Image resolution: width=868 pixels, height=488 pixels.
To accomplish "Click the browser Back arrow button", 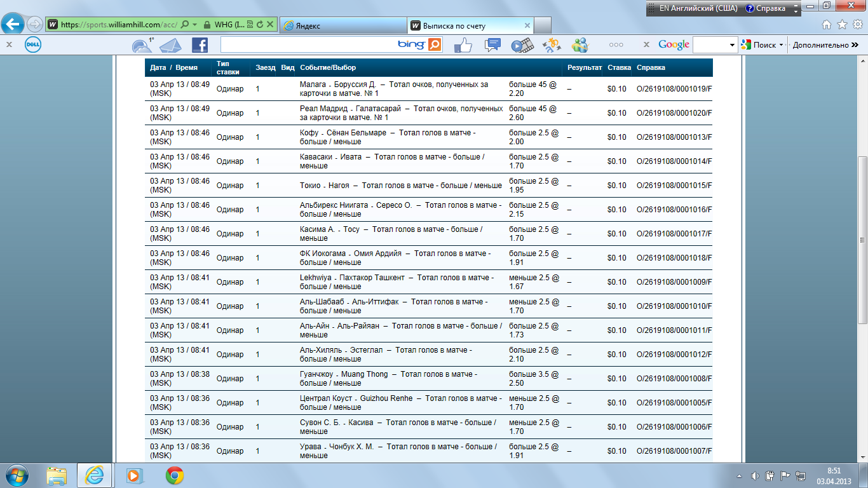I will point(13,25).
